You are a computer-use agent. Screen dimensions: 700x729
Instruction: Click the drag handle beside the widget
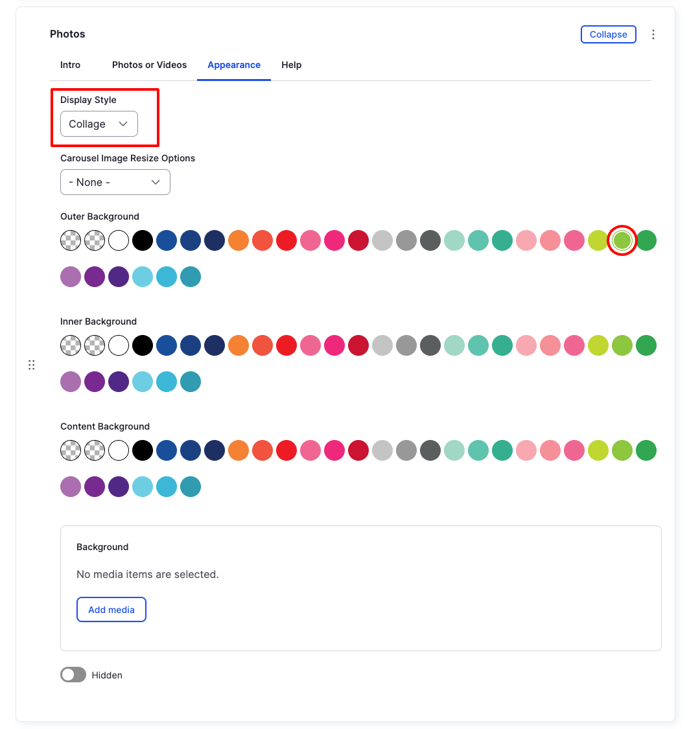click(x=32, y=365)
